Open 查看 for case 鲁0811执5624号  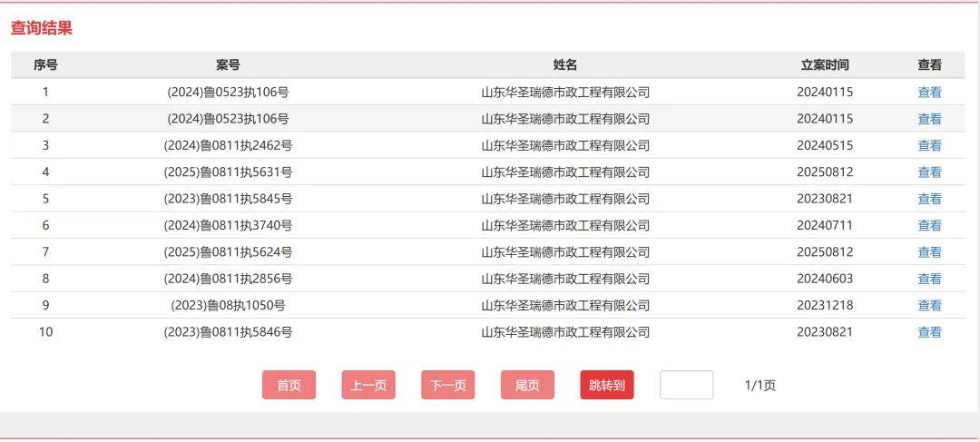click(x=929, y=252)
